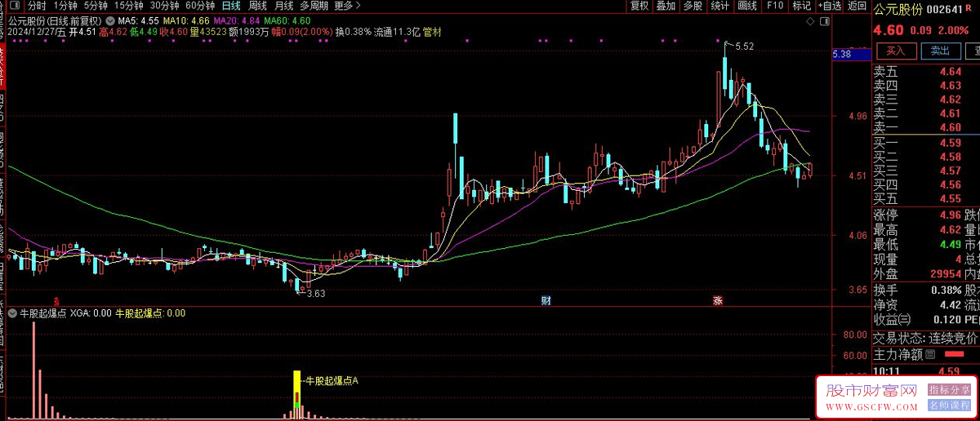Open F10 company information
The image size is (980, 421).
pos(775,6)
